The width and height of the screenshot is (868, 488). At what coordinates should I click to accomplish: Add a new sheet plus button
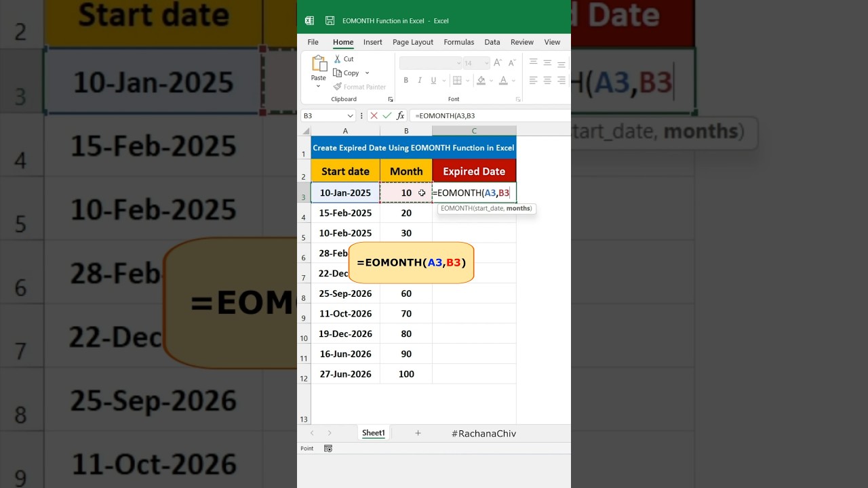(418, 433)
